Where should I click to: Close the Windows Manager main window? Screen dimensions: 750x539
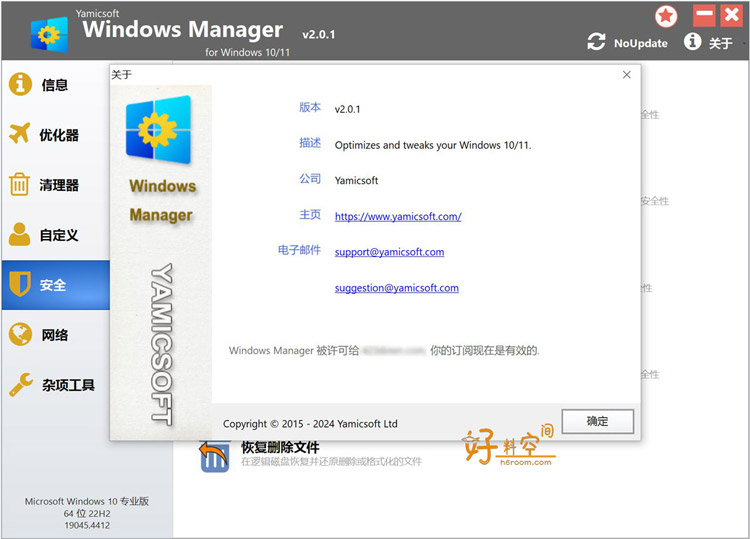point(732,16)
